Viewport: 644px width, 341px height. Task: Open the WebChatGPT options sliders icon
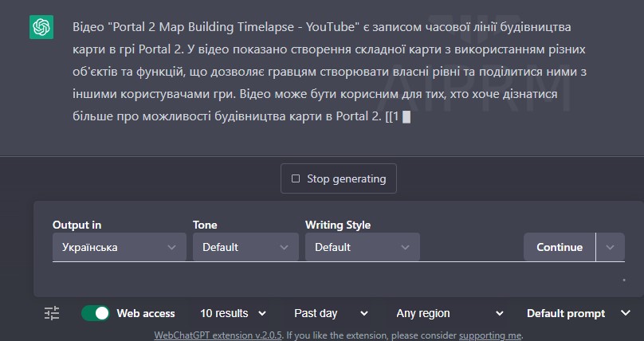(x=52, y=313)
